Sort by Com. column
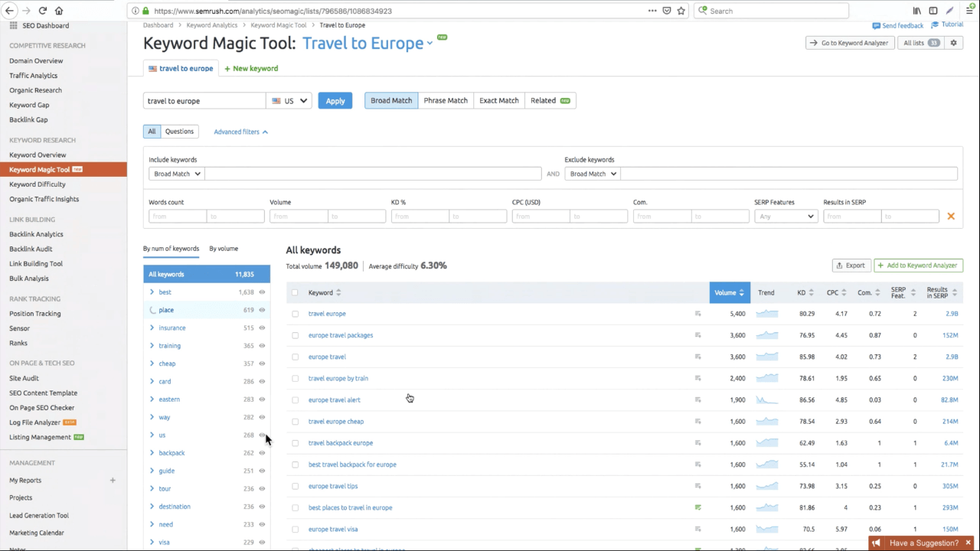This screenshot has height=551, width=980. click(868, 292)
